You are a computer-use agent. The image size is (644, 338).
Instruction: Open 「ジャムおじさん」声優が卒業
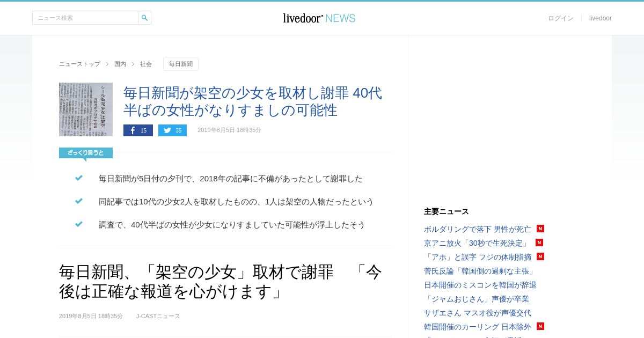[477, 299]
